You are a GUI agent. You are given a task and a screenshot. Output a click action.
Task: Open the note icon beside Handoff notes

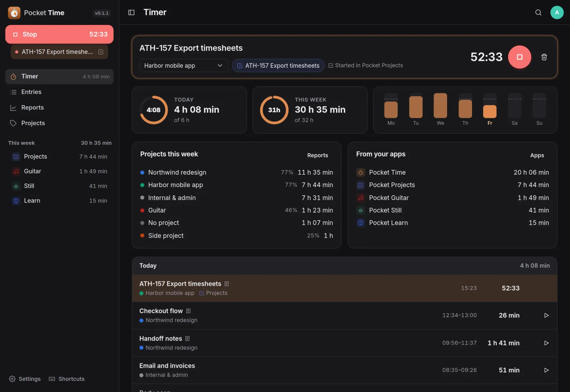tap(188, 339)
